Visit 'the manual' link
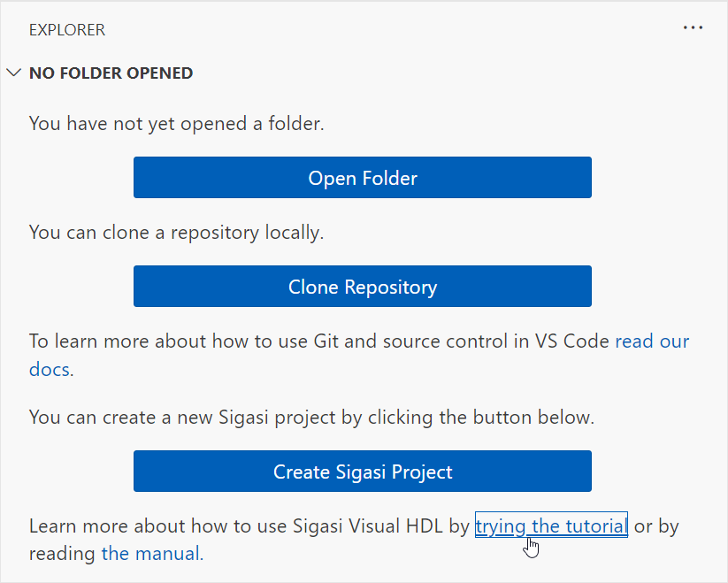This screenshot has width=728, height=583. pos(152,553)
